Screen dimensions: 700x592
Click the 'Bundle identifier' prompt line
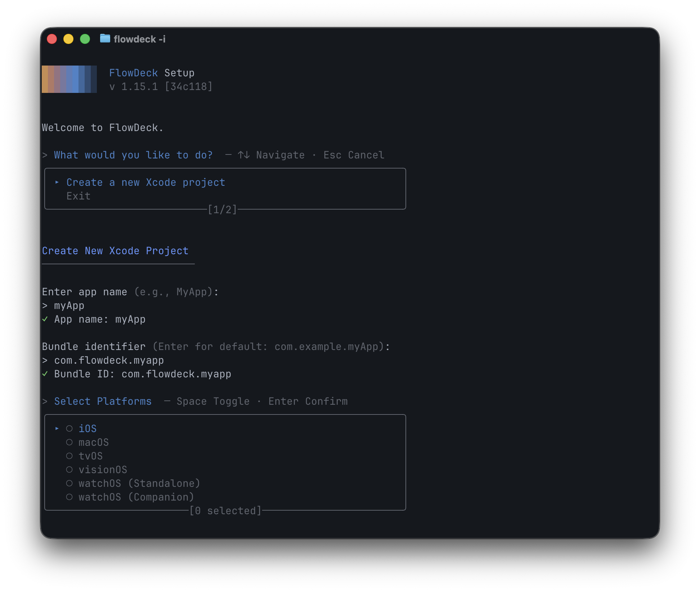(216, 347)
